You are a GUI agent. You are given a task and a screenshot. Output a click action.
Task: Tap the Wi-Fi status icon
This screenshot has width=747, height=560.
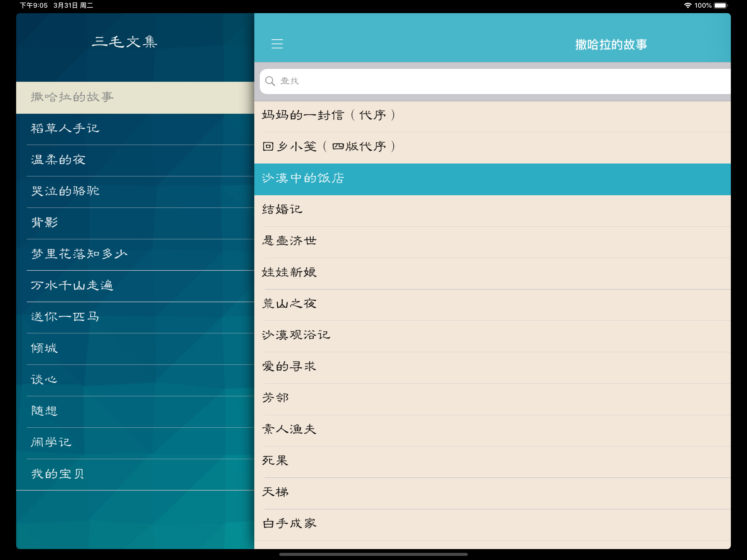688,5
